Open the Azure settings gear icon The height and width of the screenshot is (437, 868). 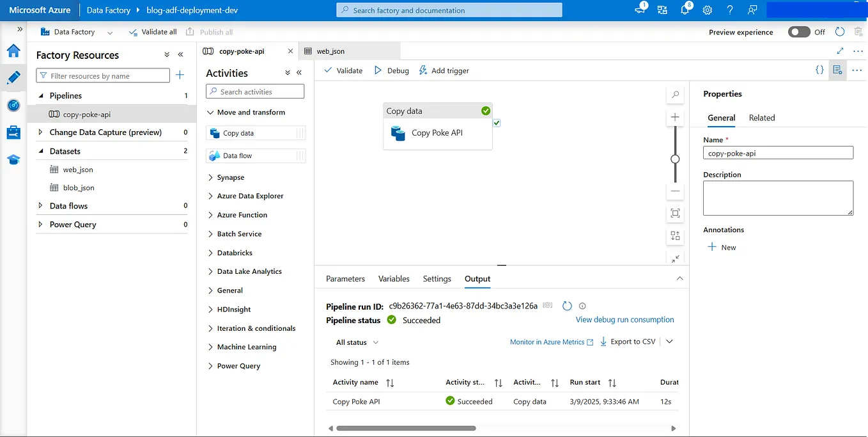[x=707, y=10]
